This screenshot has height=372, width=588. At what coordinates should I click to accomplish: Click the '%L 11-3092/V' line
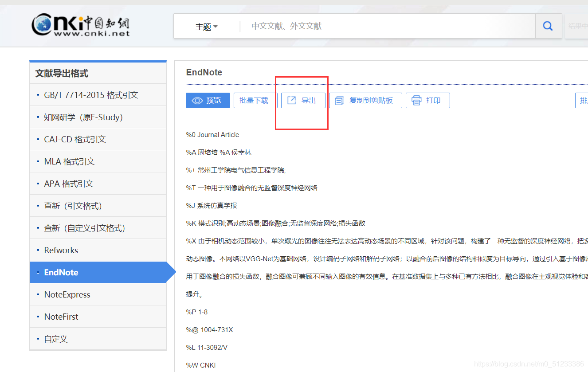(x=207, y=348)
